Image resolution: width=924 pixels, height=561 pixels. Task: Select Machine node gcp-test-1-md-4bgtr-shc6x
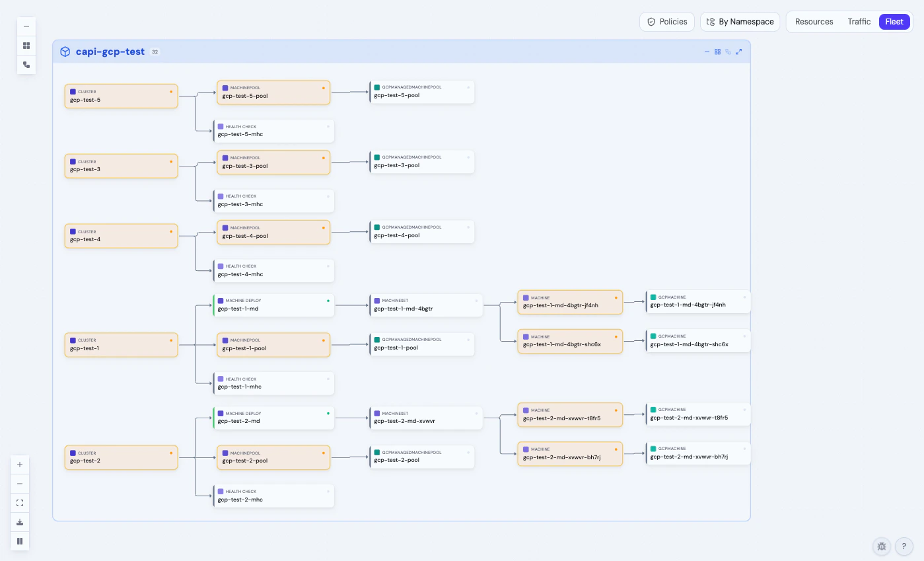570,341
